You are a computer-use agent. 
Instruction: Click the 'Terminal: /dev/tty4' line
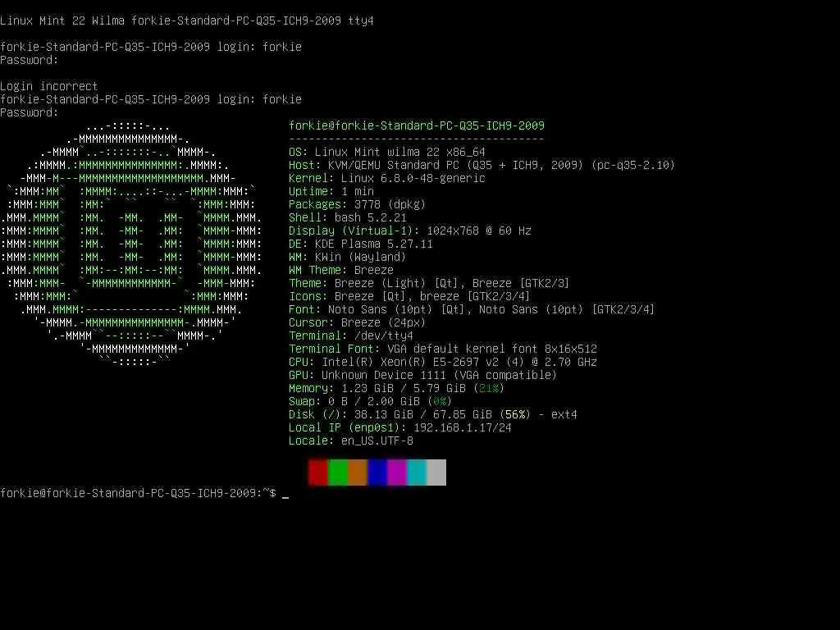coord(351,336)
